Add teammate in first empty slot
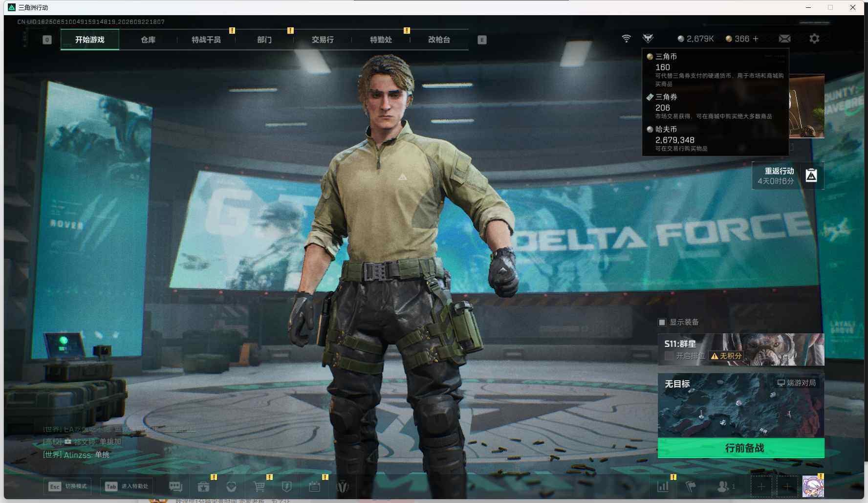This screenshot has width=868, height=503. coord(761,486)
